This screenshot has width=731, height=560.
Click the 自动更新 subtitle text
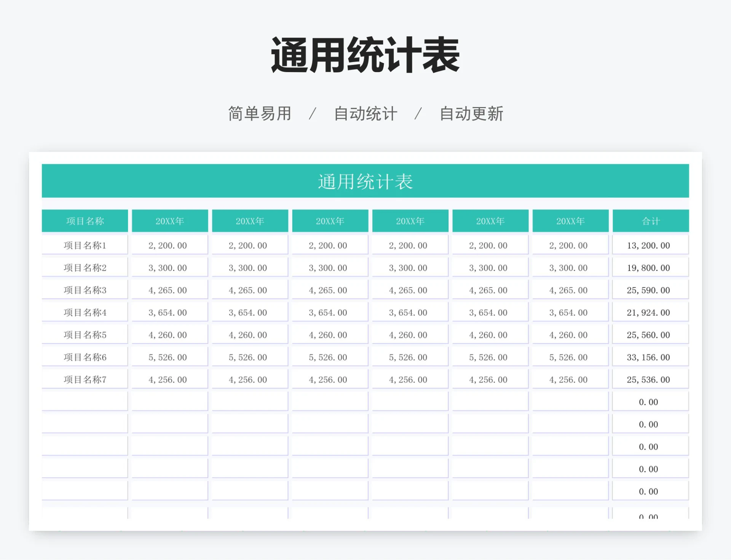(472, 113)
